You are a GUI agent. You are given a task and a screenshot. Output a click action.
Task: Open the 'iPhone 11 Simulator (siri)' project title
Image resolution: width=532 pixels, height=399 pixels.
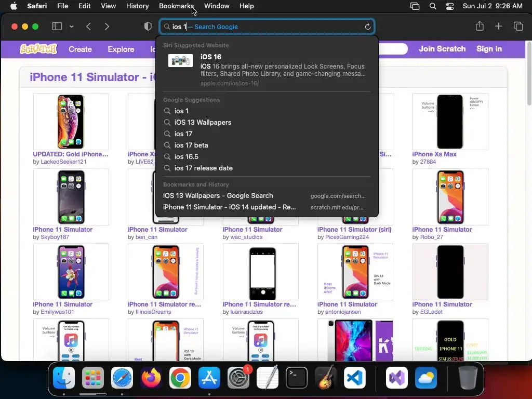tap(354, 229)
